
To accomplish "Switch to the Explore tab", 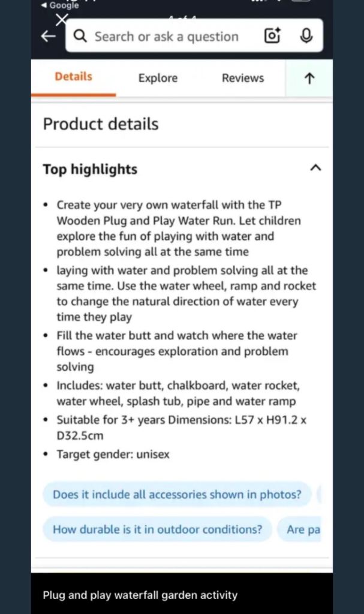I will [x=158, y=78].
